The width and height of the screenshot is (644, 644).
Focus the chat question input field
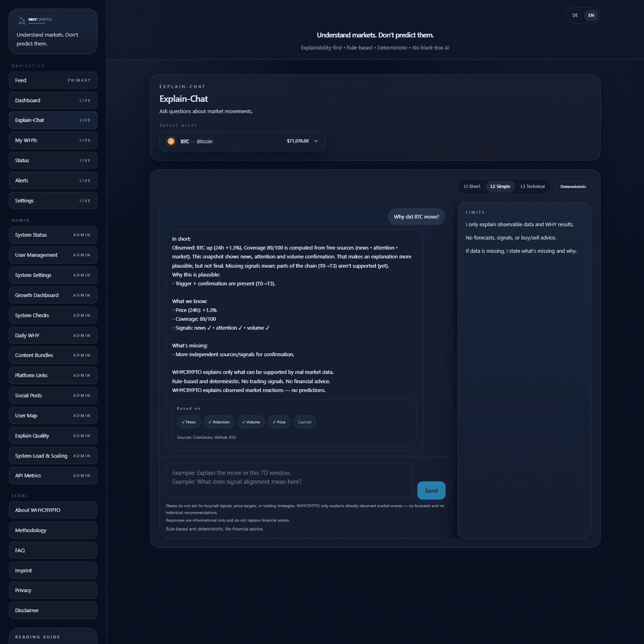289,480
